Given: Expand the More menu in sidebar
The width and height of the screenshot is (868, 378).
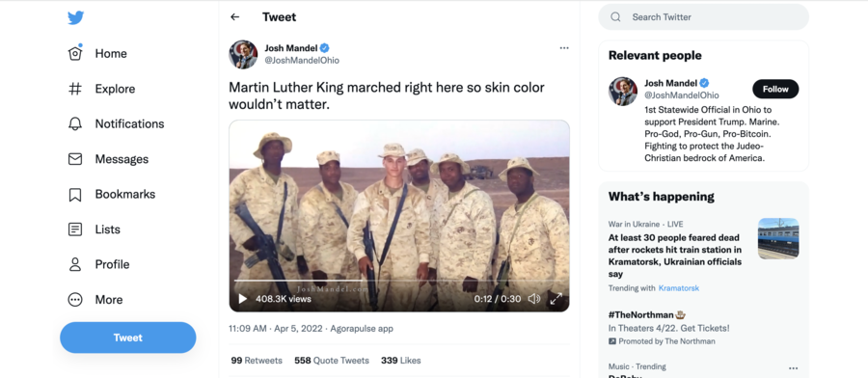Looking at the screenshot, I should coord(95,300).
